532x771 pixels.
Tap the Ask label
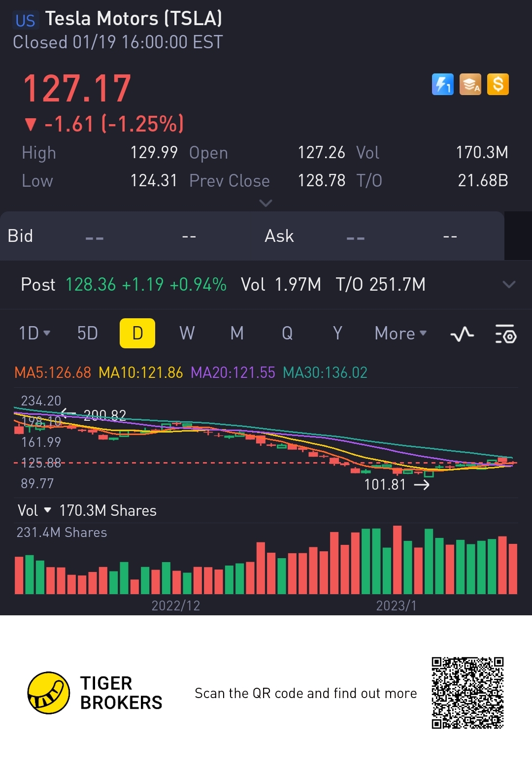[279, 236]
